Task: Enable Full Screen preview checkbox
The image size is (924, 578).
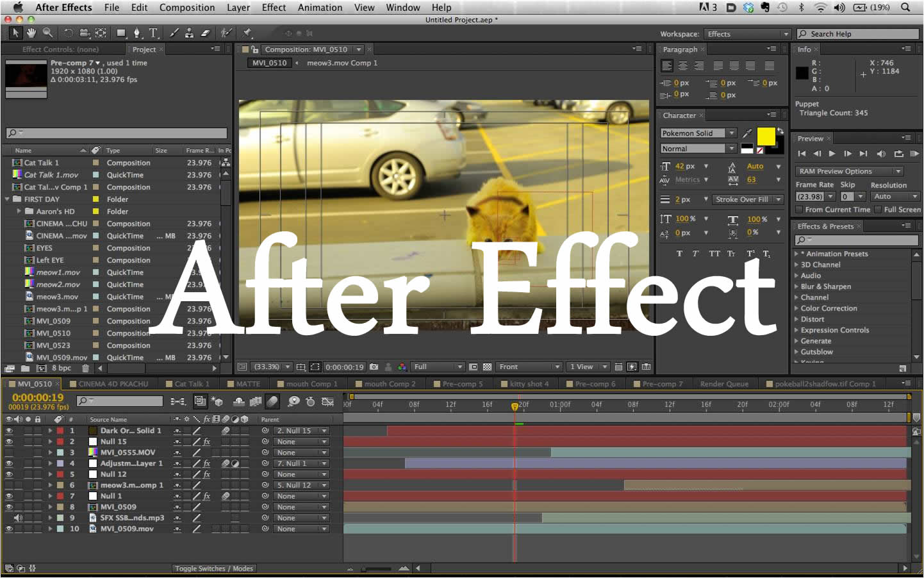Action: (878, 210)
